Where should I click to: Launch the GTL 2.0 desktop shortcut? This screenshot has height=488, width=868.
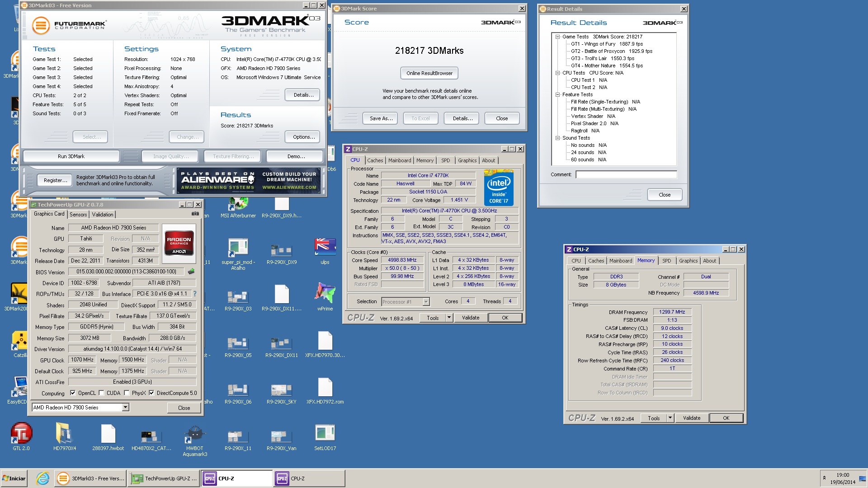(21, 436)
